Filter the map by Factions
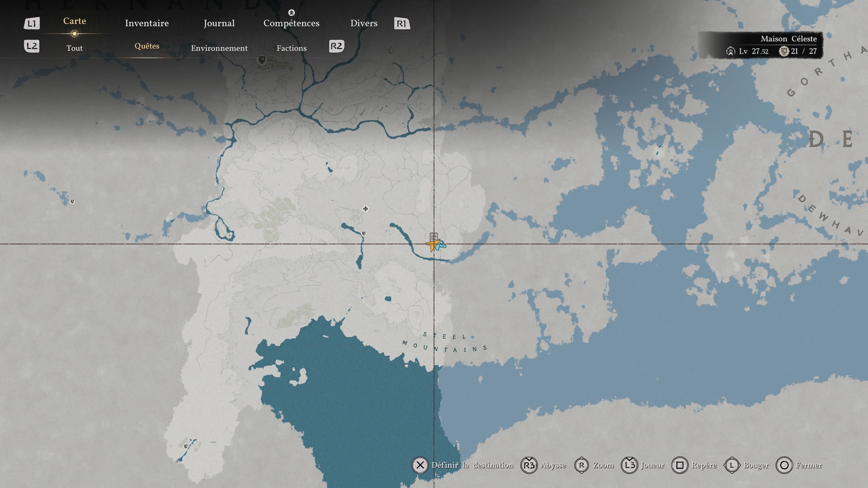 (x=292, y=48)
